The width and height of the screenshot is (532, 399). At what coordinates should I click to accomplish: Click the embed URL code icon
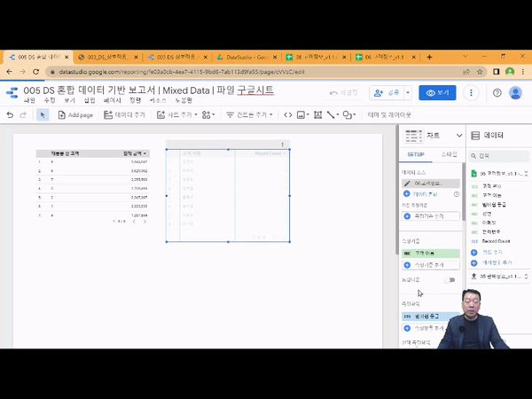(x=288, y=114)
